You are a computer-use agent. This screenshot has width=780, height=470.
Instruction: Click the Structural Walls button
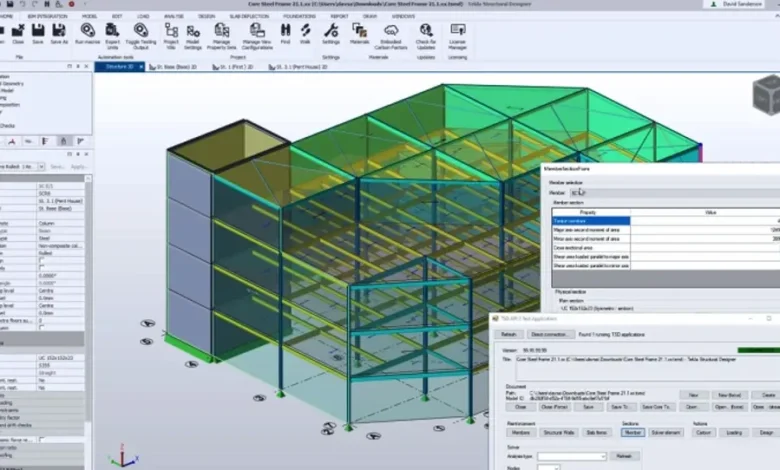tap(559, 433)
